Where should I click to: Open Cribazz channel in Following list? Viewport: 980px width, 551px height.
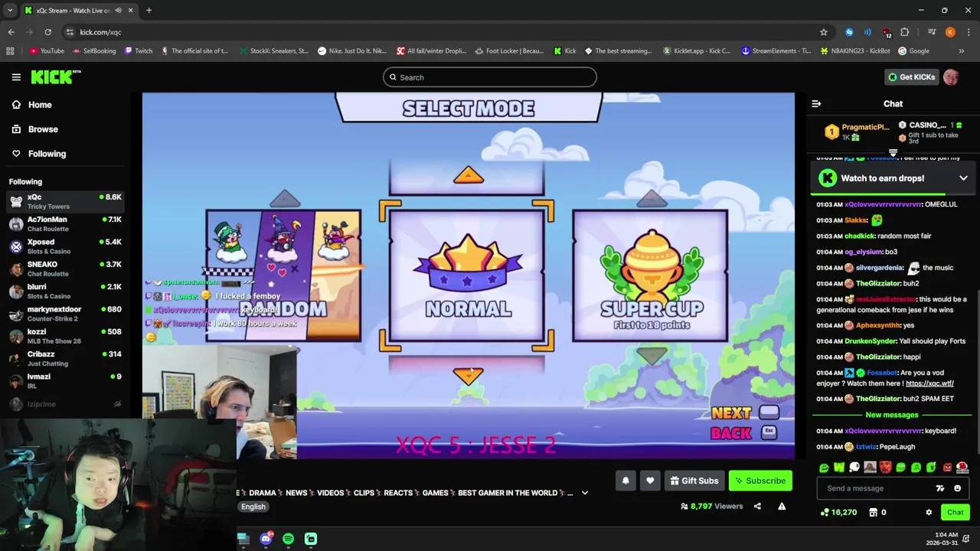(x=64, y=359)
